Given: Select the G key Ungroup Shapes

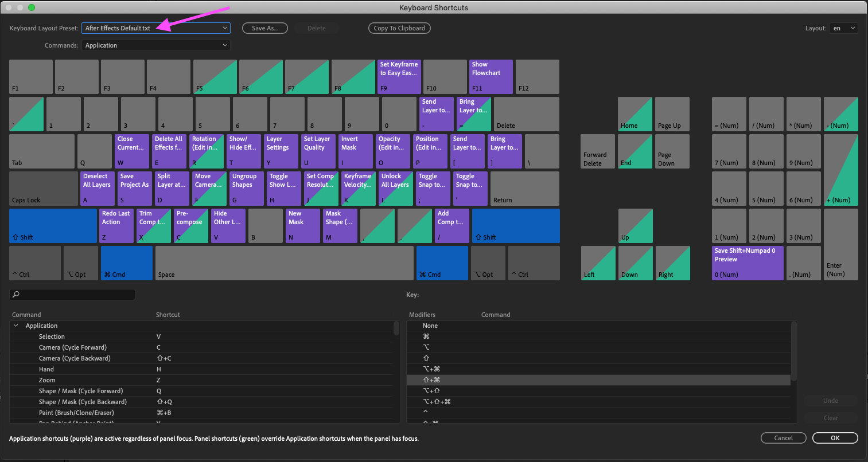Looking at the screenshot, I should click(x=247, y=189).
